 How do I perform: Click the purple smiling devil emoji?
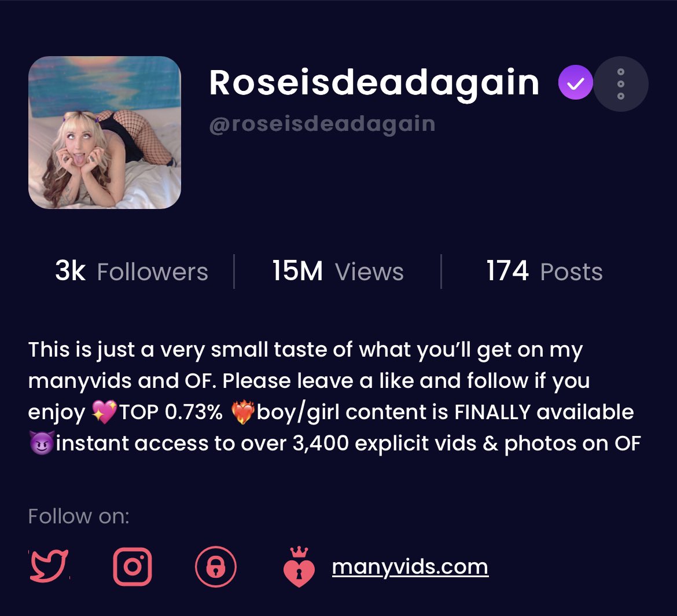(x=42, y=442)
